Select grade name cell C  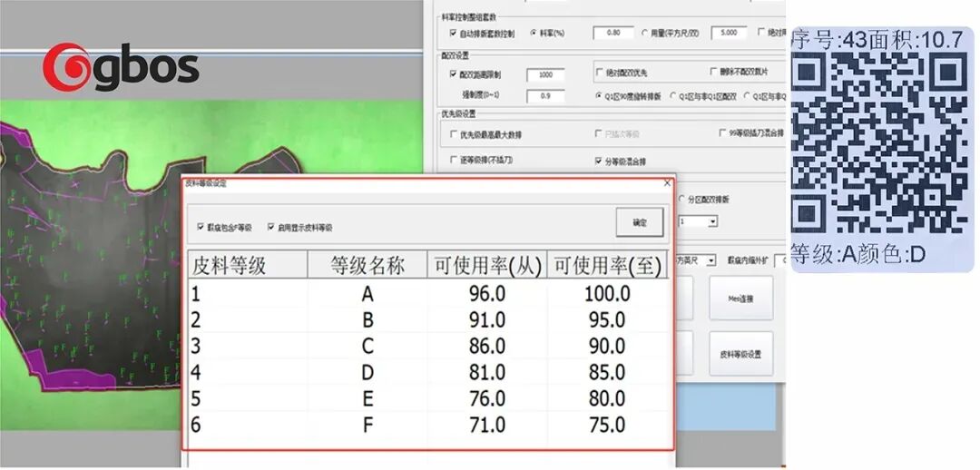point(367,347)
